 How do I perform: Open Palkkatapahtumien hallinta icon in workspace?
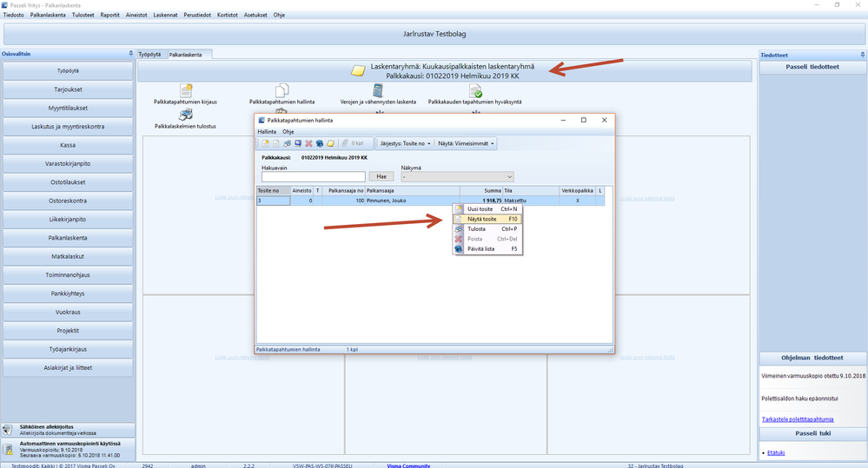(282, 90)
